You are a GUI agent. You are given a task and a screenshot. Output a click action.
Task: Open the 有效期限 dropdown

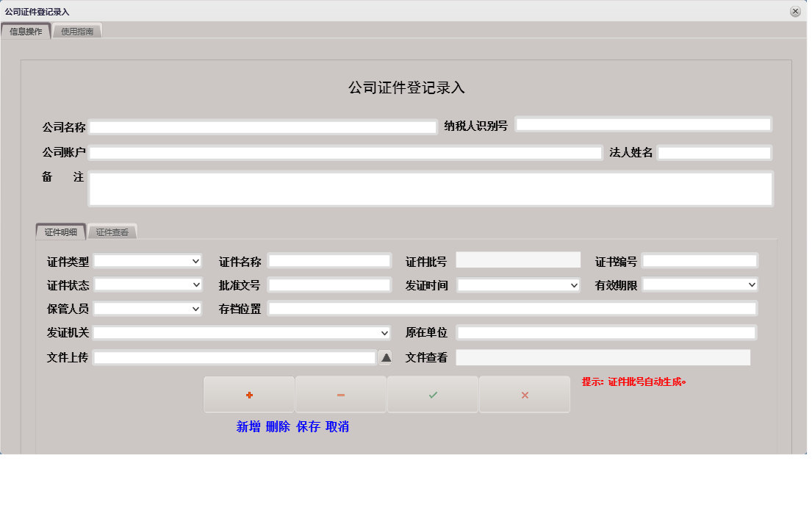pos(751,284)
